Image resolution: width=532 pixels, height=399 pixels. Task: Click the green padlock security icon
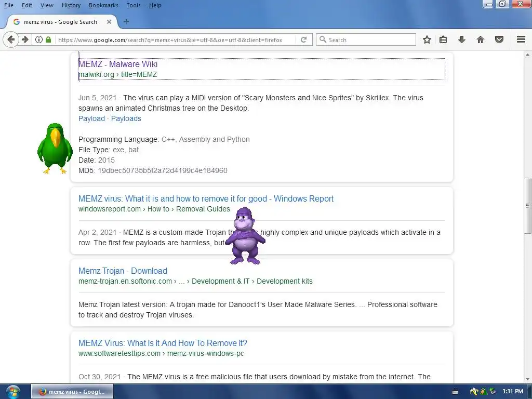pyautogui.click(x=48, y=39)
